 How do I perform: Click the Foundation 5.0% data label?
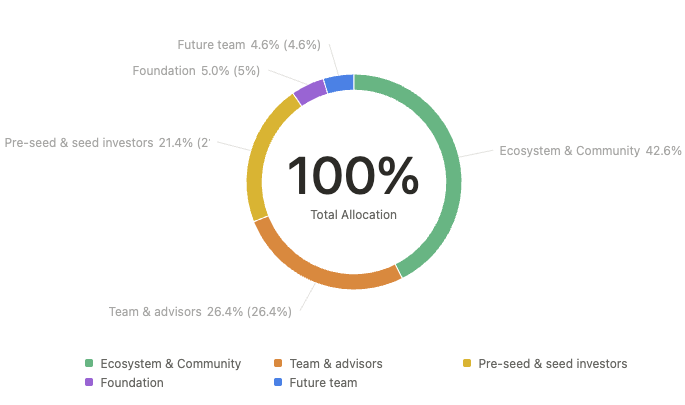coord(196,71)
